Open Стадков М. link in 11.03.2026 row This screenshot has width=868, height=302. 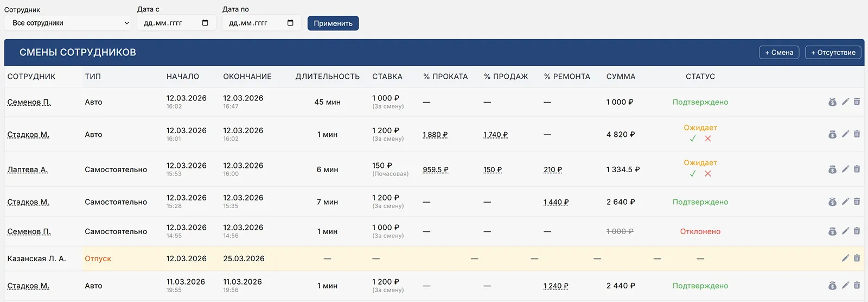pyautogui.click(x=28, y=286)
